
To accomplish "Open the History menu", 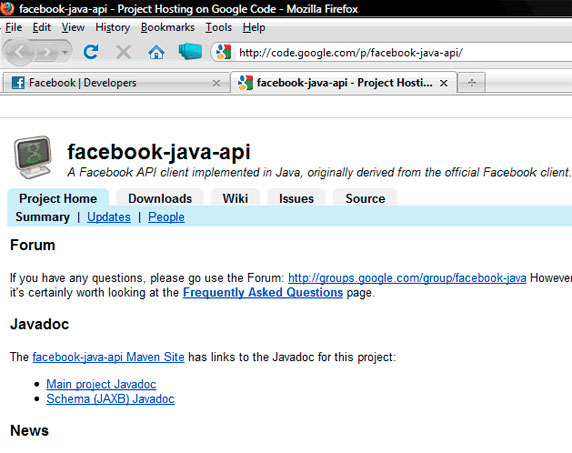I will tap(112, 27).
